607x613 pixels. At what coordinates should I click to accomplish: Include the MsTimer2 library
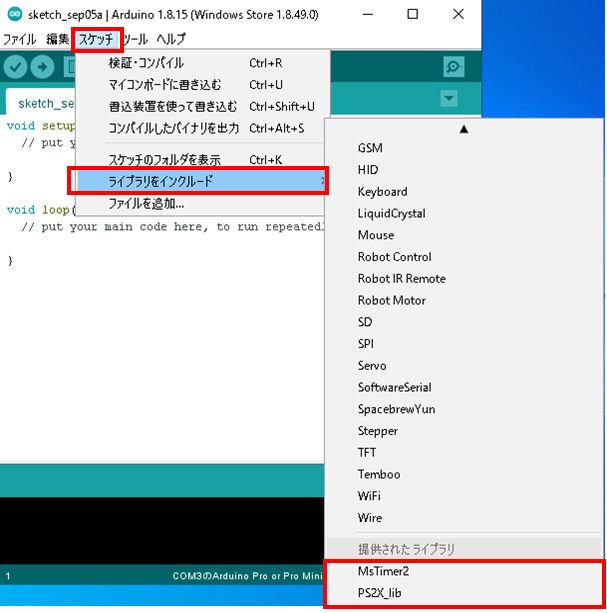[464, 572]
